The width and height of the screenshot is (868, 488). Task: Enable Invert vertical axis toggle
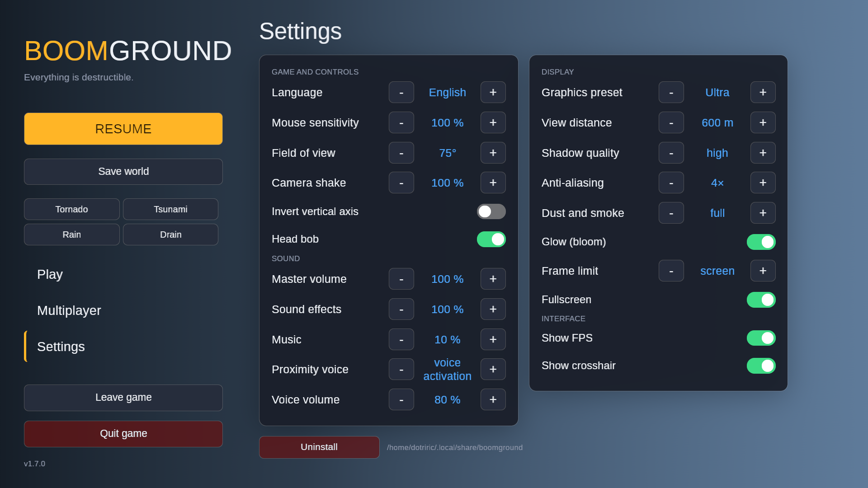tap(491, 211)
